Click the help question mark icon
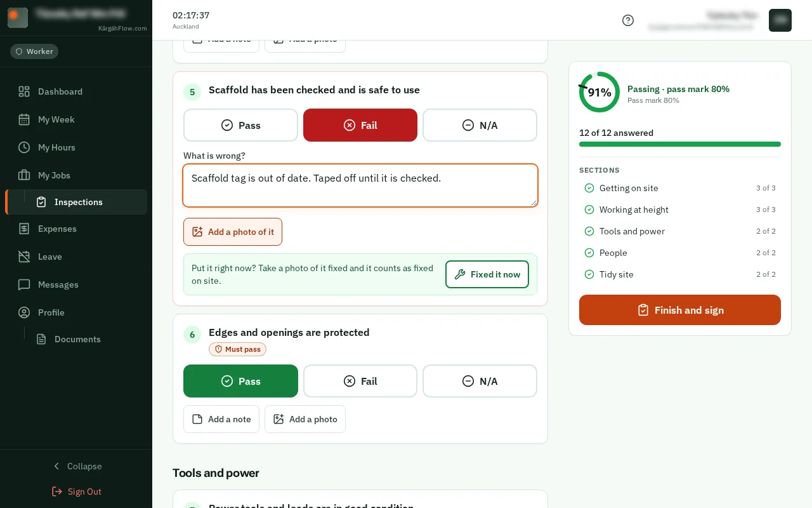The height and width of the screenshot is (508, 812). [x=628, y=20]
